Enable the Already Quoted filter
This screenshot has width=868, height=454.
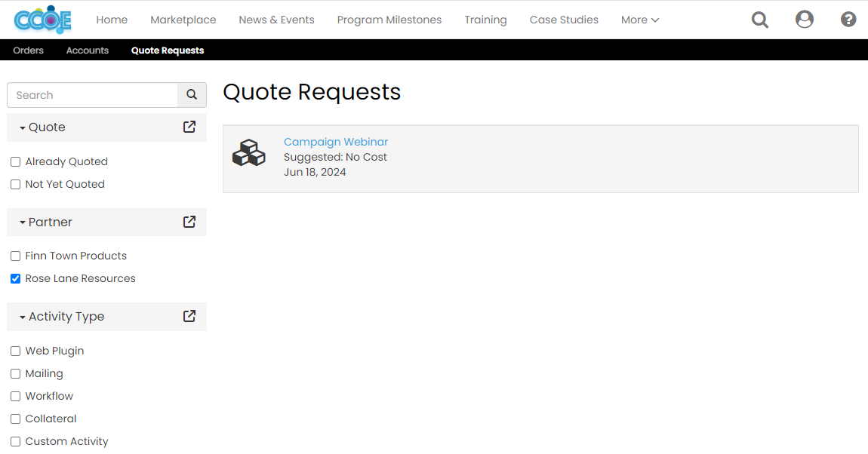coord(15,161)
